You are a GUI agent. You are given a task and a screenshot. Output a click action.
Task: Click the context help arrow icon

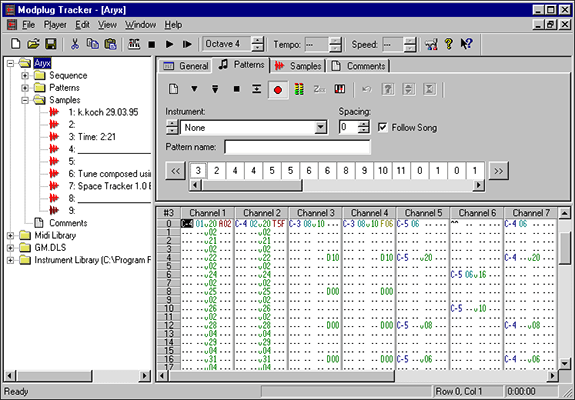(x=466, y=44)
